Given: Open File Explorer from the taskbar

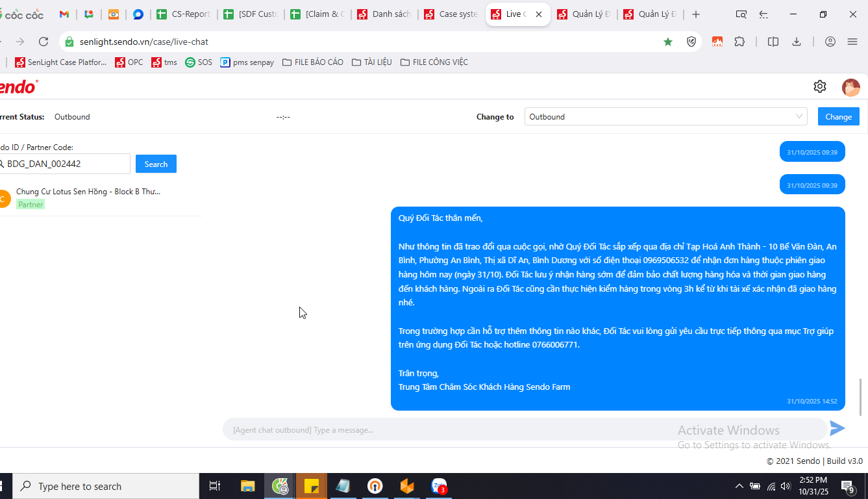Looking at the screenshot, I should click(x=248, y=486).
